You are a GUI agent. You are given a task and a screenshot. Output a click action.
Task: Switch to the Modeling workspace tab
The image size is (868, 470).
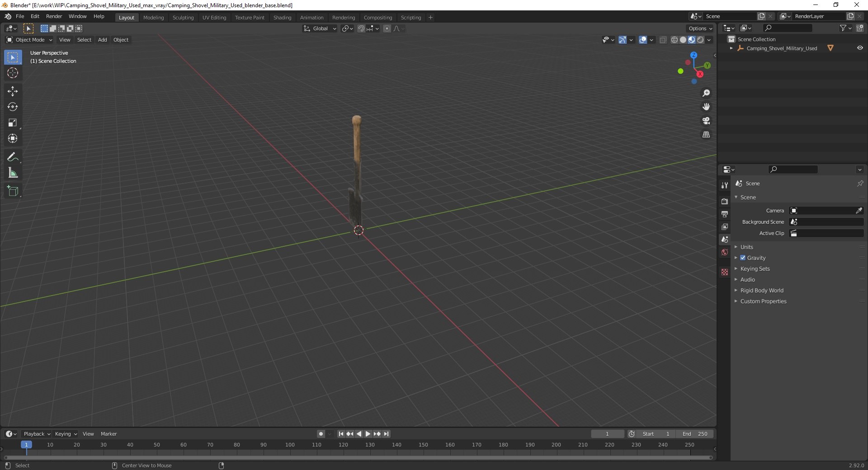tap(153, 18)
